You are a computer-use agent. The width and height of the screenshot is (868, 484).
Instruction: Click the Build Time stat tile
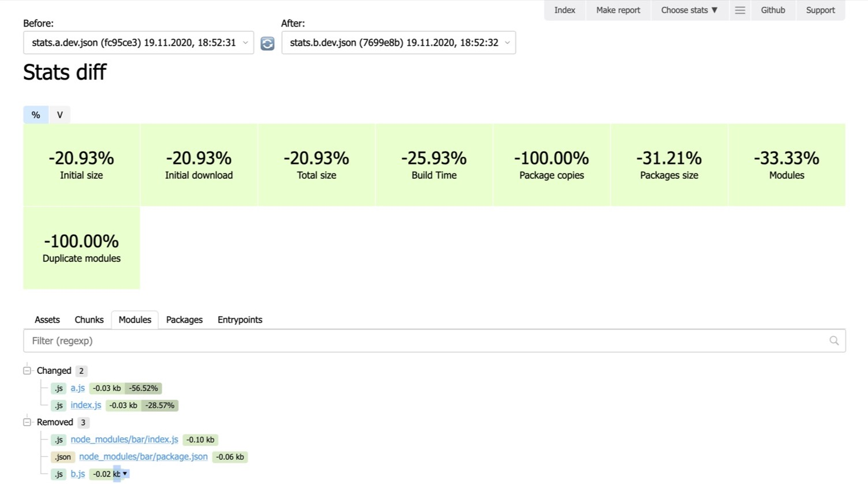(434, 165)
